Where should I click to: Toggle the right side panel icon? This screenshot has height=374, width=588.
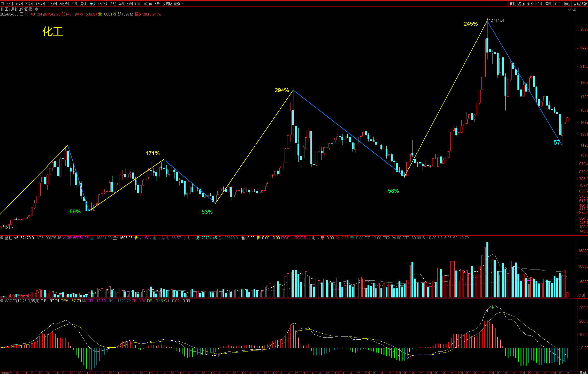click(x=574, y=9)
